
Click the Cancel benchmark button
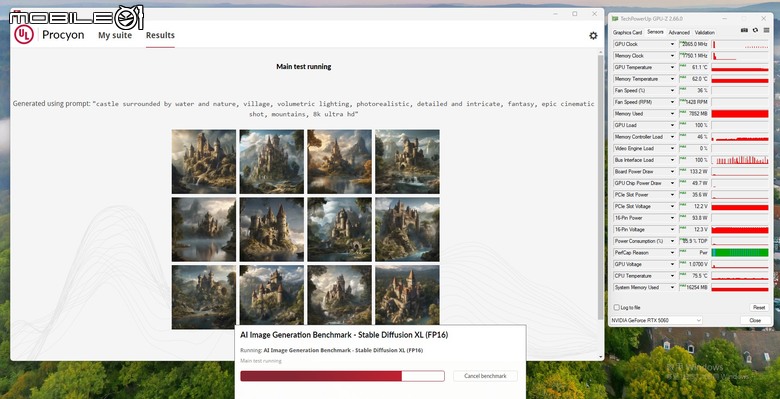click(485, 376)
